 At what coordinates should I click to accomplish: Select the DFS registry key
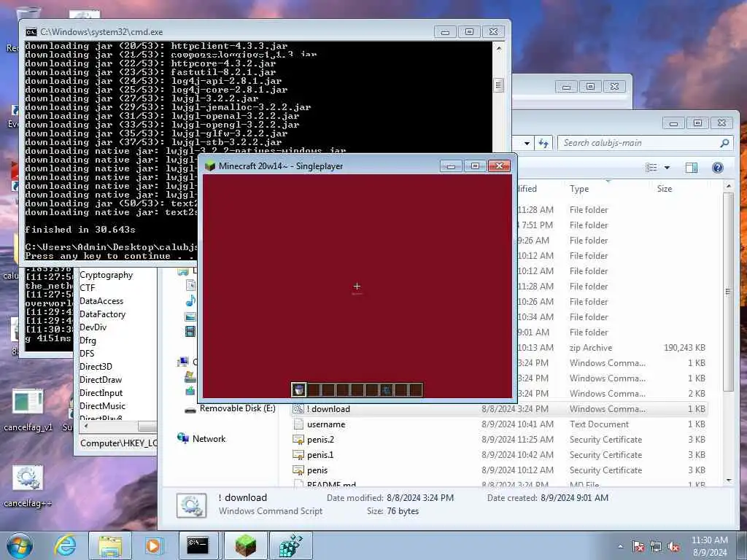click(x=87, y=354)
